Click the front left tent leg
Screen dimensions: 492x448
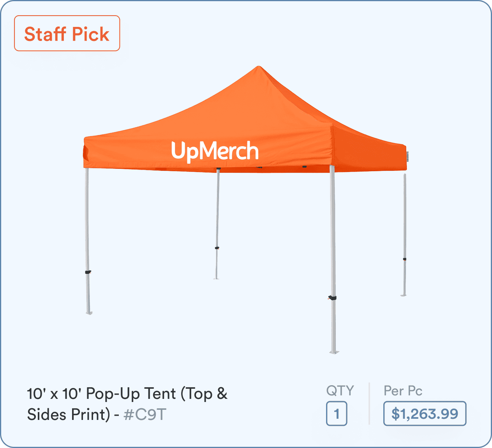click(x=87, y=241)
